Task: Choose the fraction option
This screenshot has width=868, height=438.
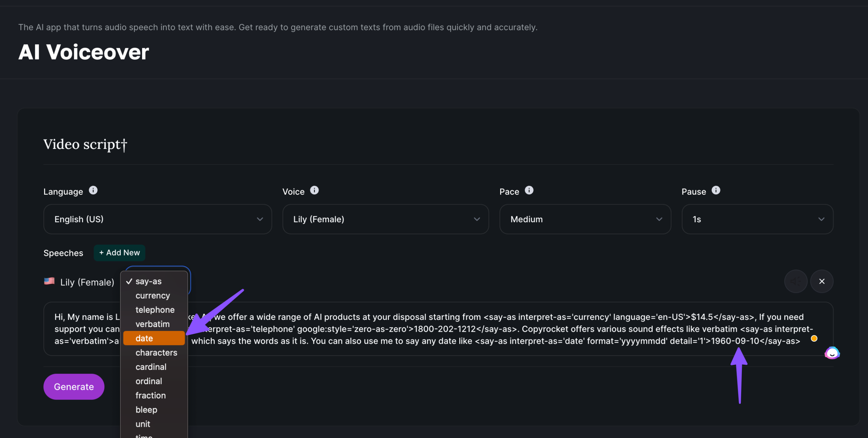Action: [x=151, y=395]
